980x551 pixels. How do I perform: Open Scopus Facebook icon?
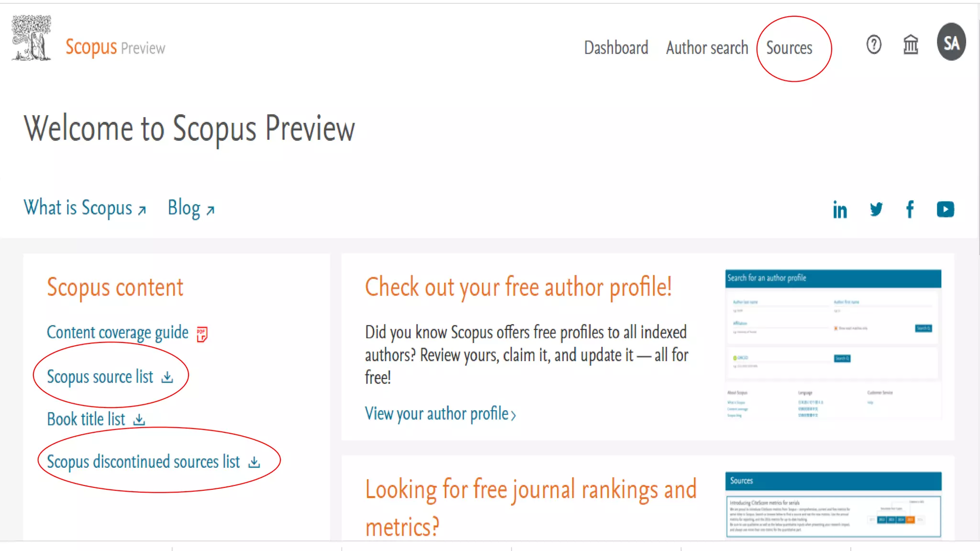click(910, 209)
